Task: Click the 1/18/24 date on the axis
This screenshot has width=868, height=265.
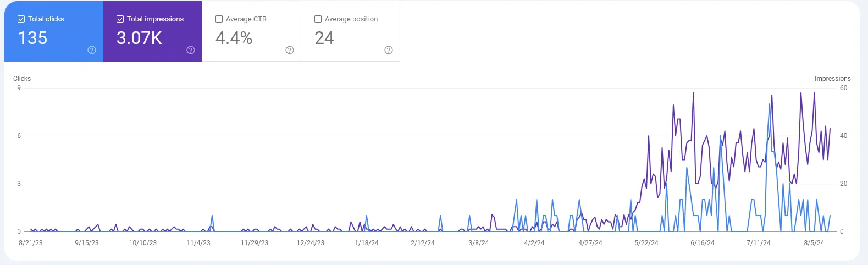Action: (x=367, y=243)
